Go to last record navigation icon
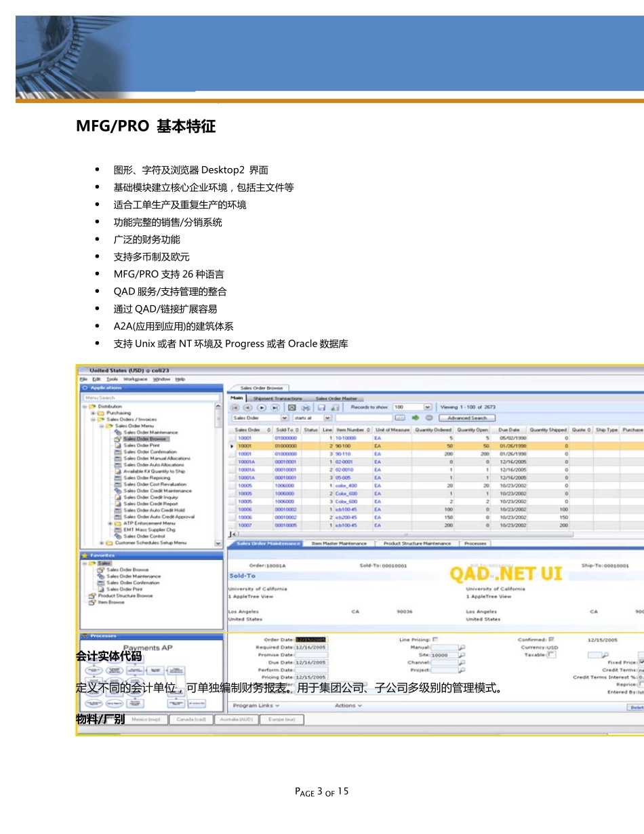Screen dimensions: 644x834 pyautogui.click(x=275, y=408)
